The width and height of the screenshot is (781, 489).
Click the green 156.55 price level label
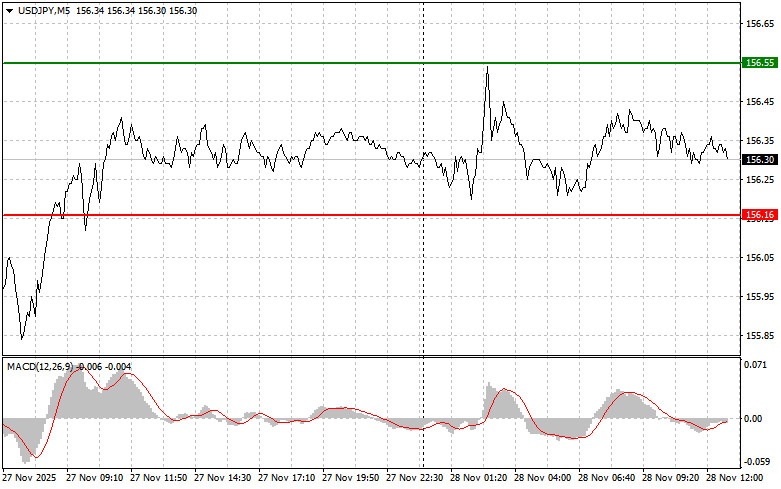(x=760, y=63)
